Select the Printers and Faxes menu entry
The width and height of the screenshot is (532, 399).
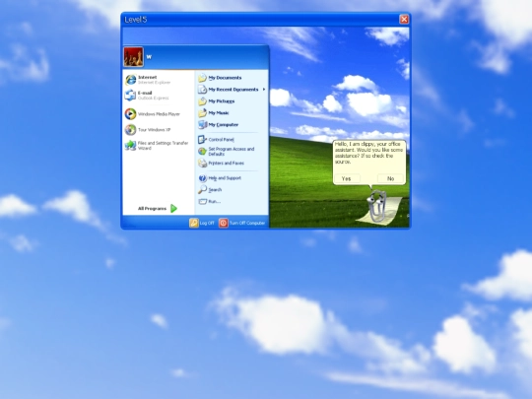tap(226, 164)
